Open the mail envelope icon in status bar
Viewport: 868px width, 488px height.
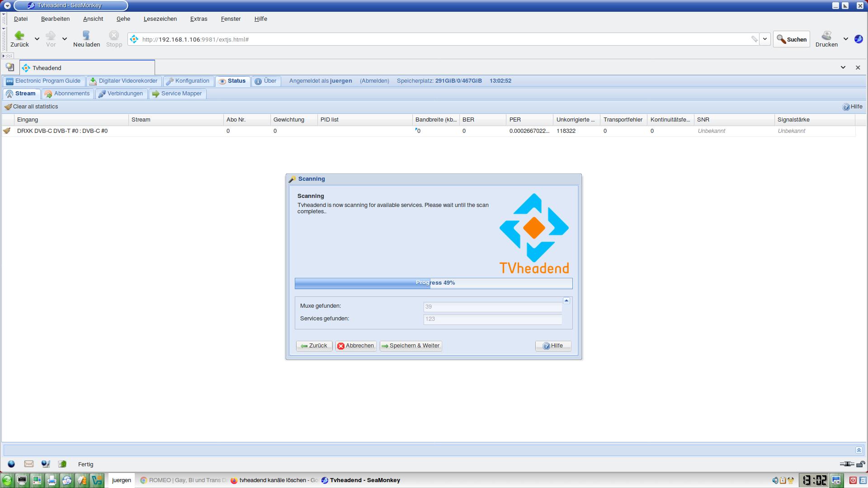[x=28, y=464]
